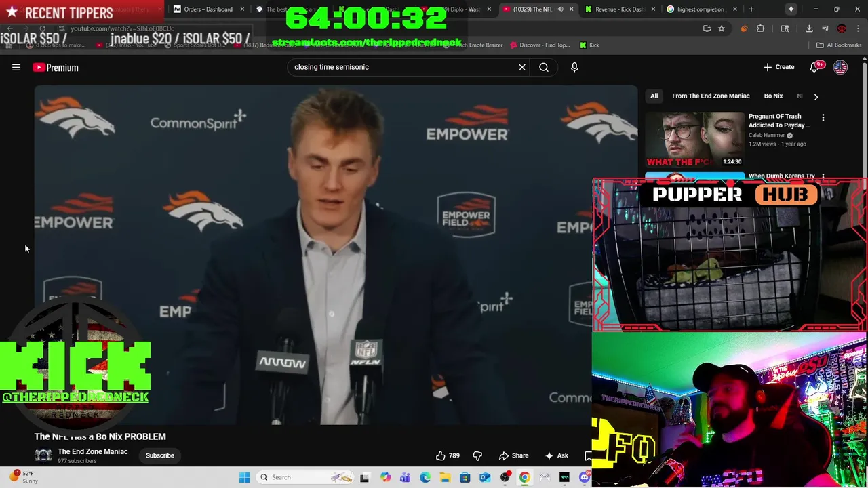This screenshot has height=488, width=868.
Task: Dislike the video with thumbs down
Action: pos(477,455)
